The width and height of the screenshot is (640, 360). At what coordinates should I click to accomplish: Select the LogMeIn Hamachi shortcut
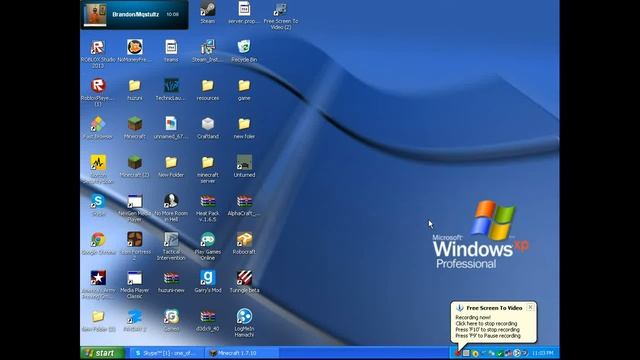point(244,323)
